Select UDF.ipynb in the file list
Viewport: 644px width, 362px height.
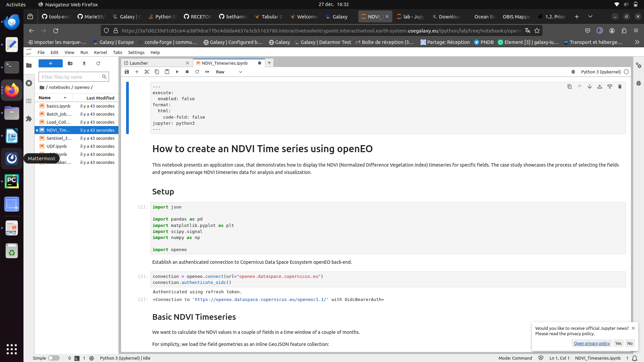pyautogui.click(x=76, y=146)
